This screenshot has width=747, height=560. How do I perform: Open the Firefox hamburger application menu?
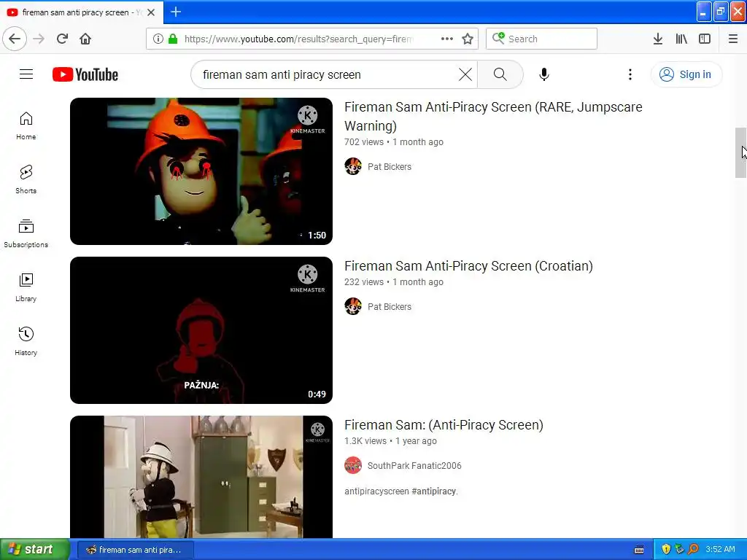pyautogui.click(x=732, y=39)
